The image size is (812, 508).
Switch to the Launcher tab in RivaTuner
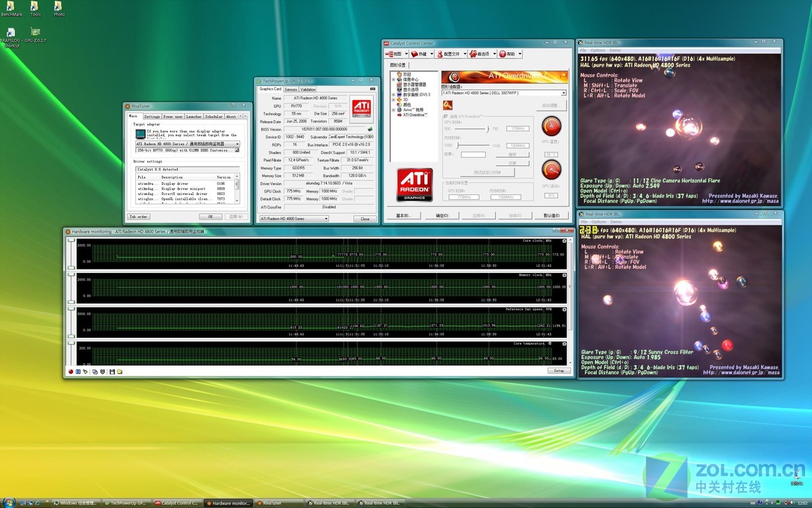[x=194, y=117]
